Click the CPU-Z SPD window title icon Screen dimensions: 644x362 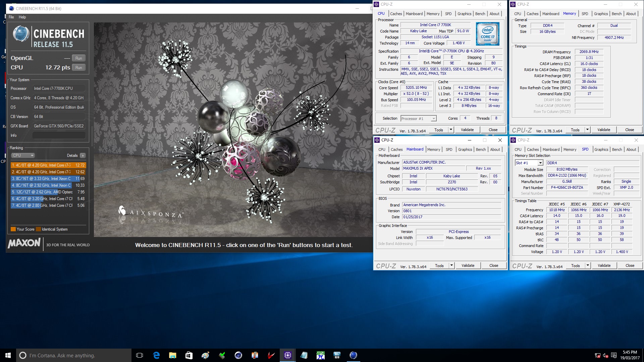[513, 140]
